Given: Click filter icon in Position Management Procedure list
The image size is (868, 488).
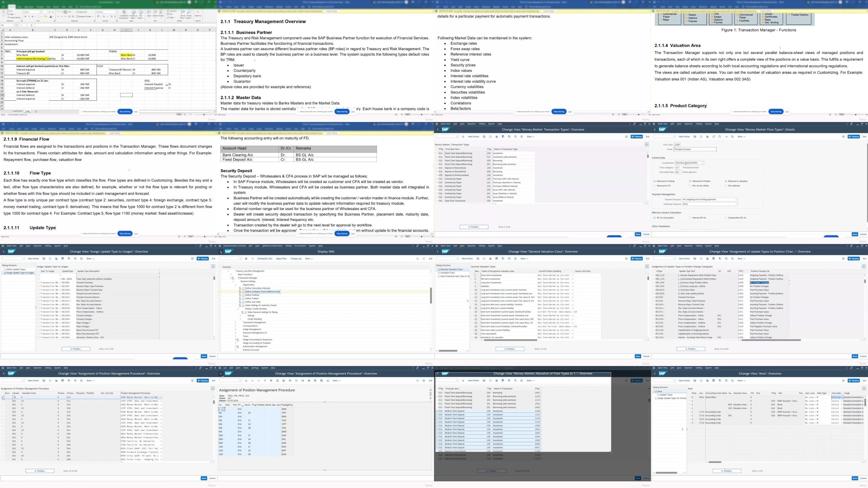Looking at the screenshot, I should pos(265,381).
